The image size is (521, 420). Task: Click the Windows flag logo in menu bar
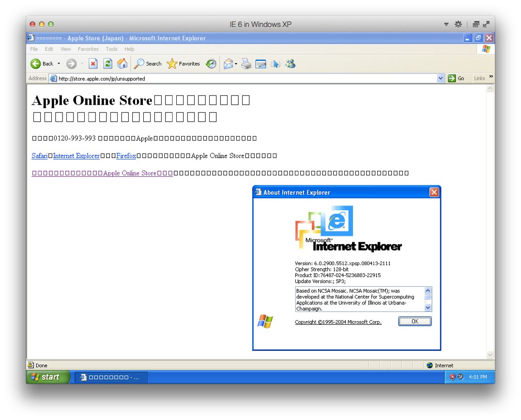(x=486, y=49)
